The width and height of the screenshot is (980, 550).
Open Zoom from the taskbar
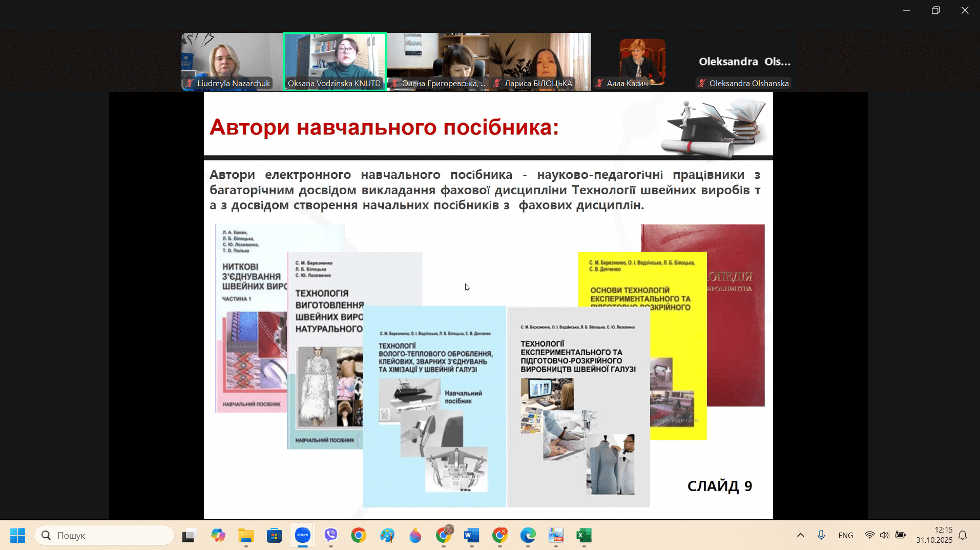click(302, 535)
